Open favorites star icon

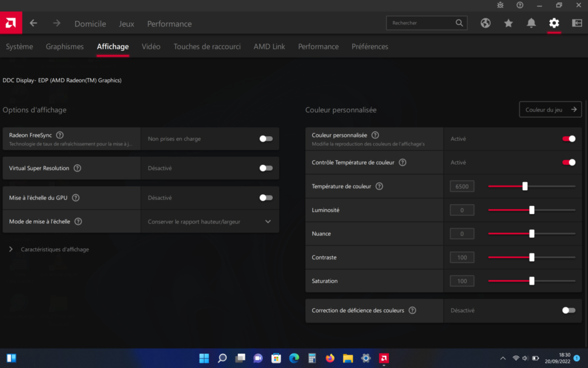[x=508, y=23]
